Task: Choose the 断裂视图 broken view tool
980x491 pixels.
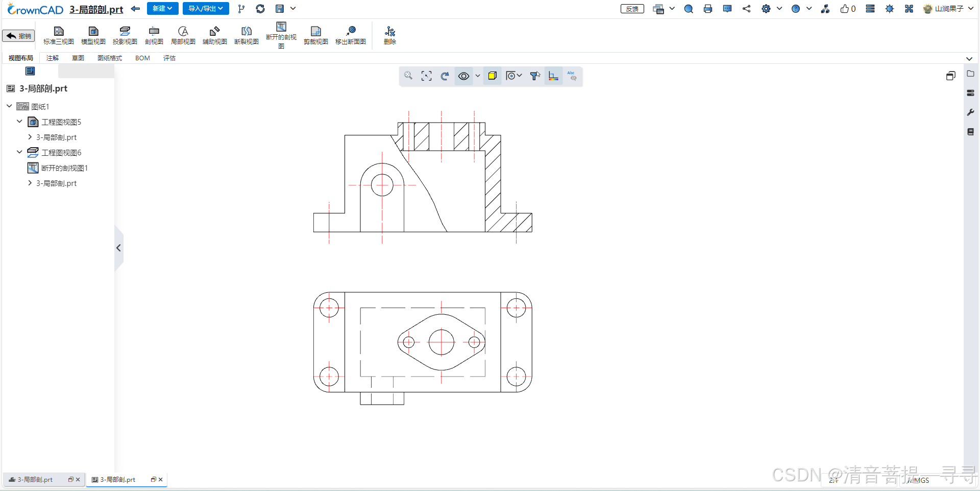Action: click(x=247, y=36)
